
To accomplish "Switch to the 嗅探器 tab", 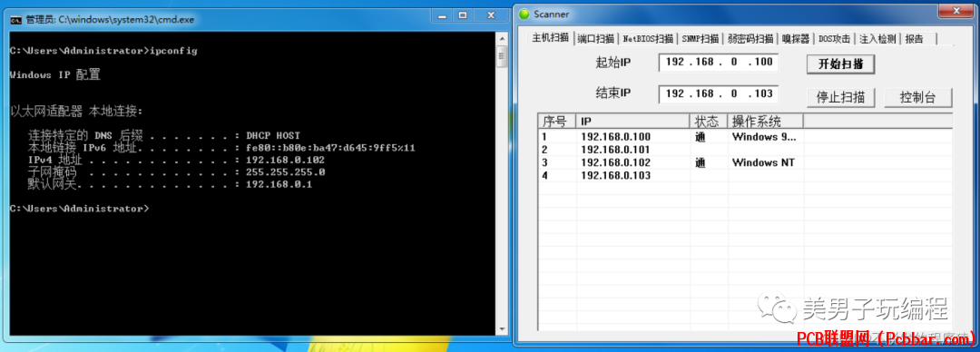I will point(797,39).
